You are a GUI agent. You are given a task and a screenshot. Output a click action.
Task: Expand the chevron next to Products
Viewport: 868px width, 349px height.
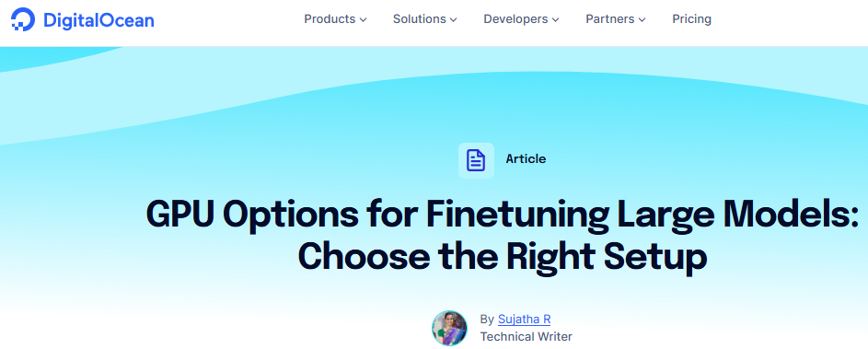(x=363, y=20)
